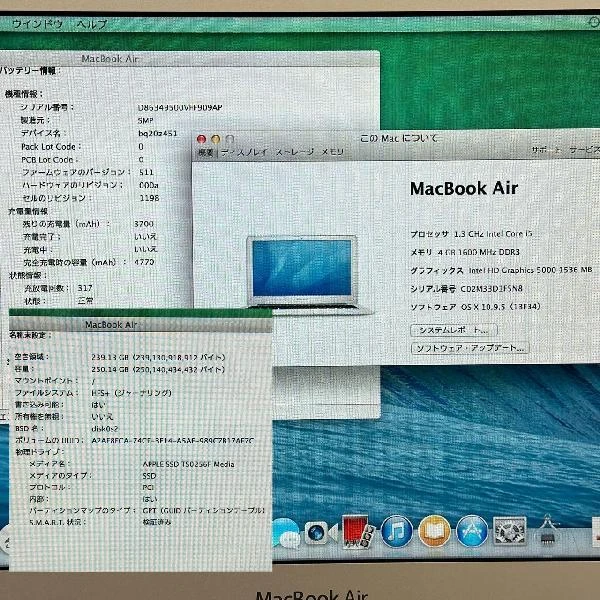Click the chip icon right of System Preferences

pos(548,530)
